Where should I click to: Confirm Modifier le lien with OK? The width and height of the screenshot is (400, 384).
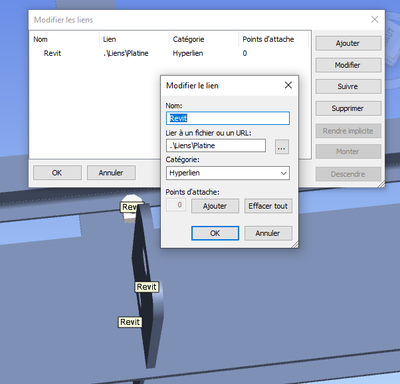(x=215, y=233)
